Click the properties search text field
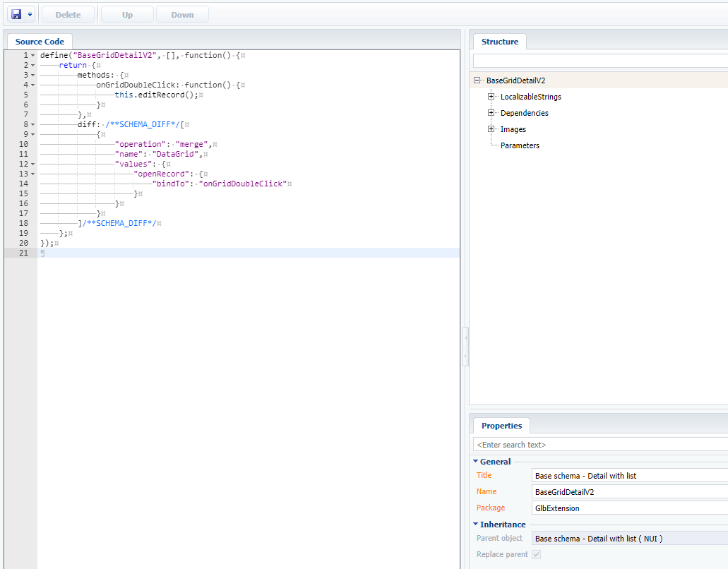The width and height of the screenshot is (728, 569). 600,445
